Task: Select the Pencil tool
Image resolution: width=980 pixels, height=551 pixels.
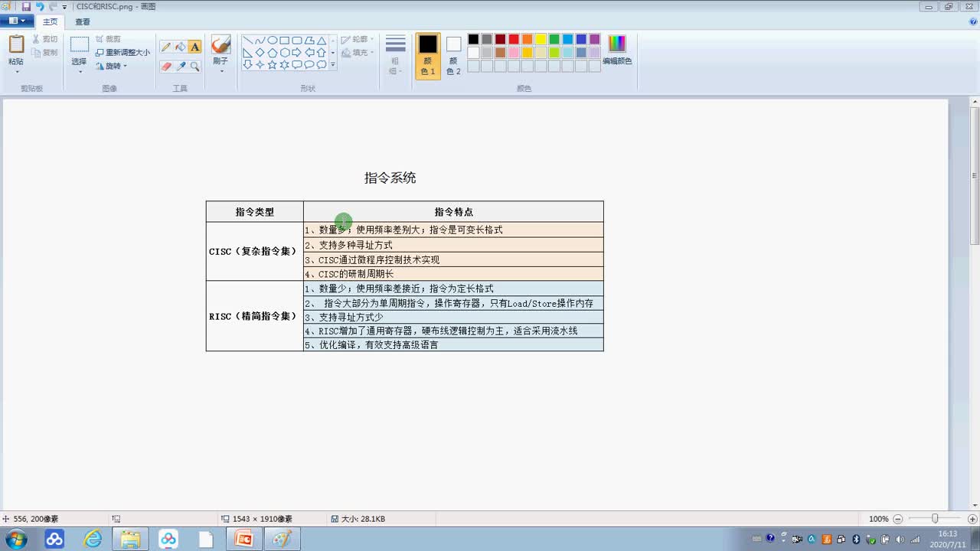Action: point(166,47)
